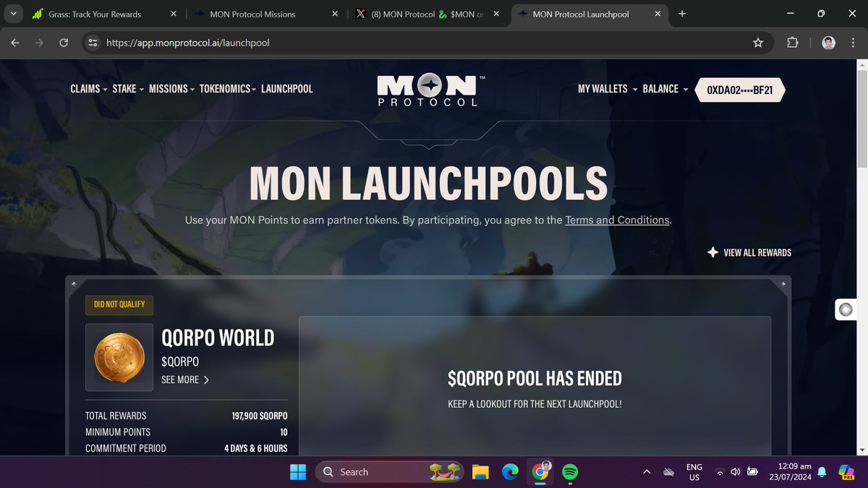The height and width of the screenshot is (488, 868).
Task: Open the Copilot preview icon in taskbar
Action: click(x=846, y=472)
